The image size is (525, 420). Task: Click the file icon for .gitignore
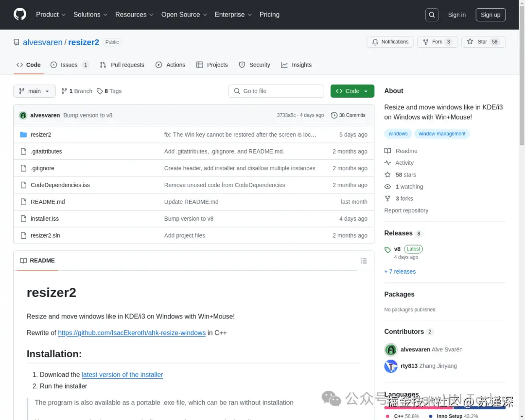point(23,168)
